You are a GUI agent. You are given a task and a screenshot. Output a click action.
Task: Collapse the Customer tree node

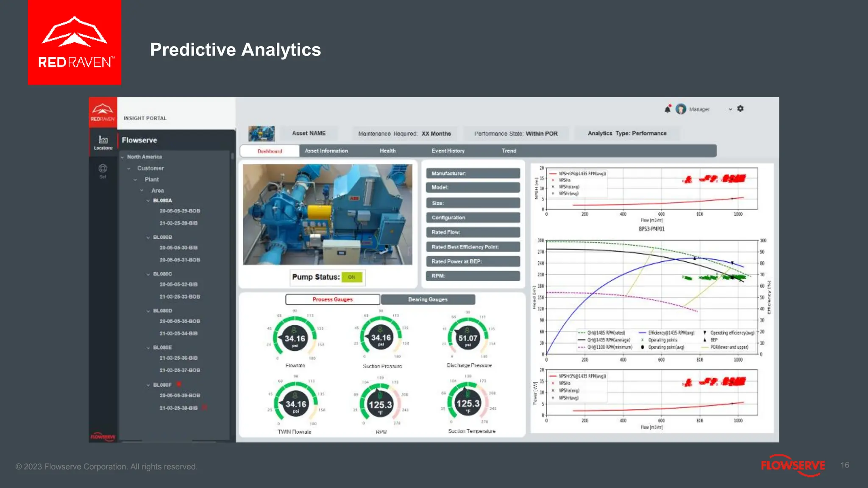coord(129,169)
